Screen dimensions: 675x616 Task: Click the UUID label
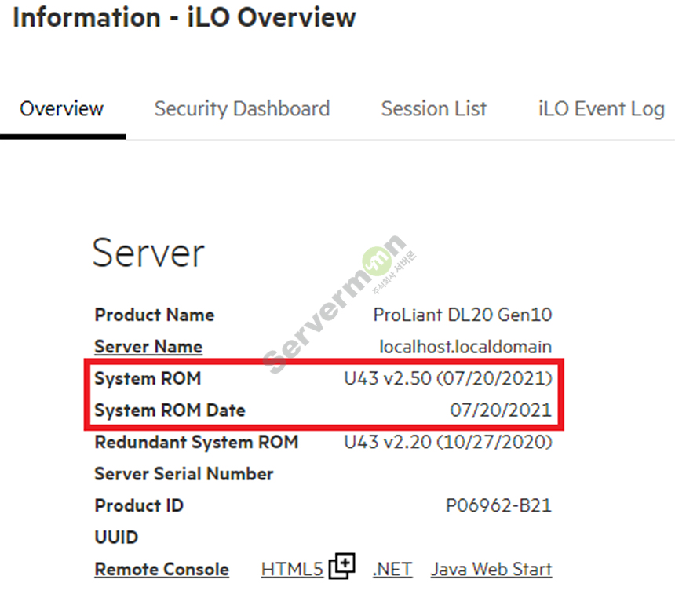pyautogui.click(x=116, y=538)
